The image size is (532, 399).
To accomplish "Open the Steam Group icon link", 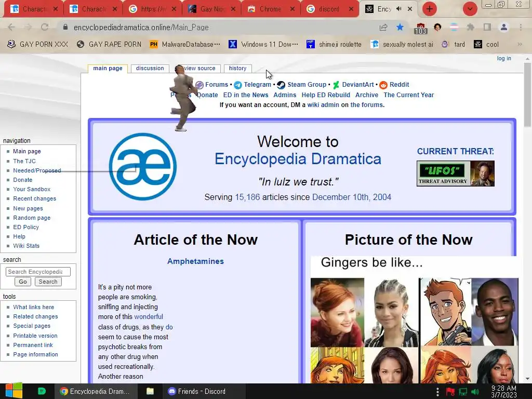I will (281, 85).
